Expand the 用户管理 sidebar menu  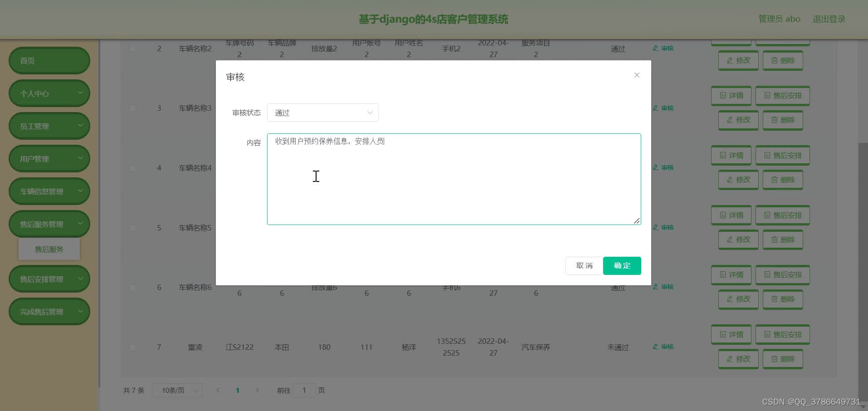(49, 158)
